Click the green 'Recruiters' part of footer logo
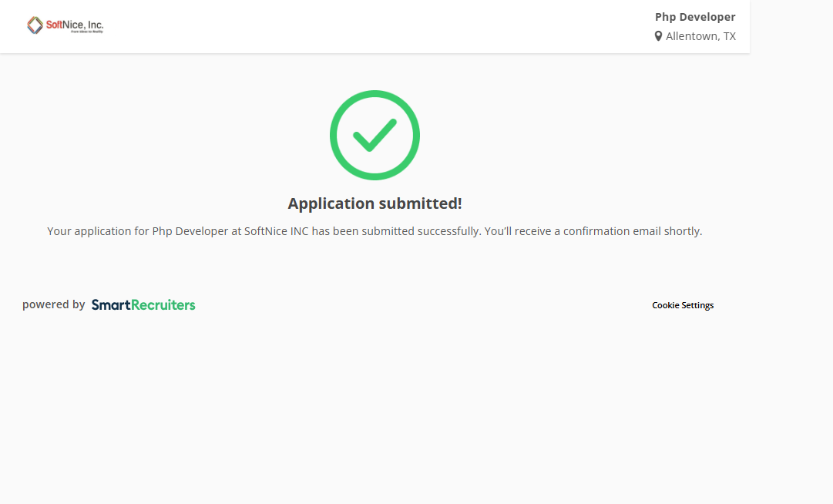 [x=163, y=304]
